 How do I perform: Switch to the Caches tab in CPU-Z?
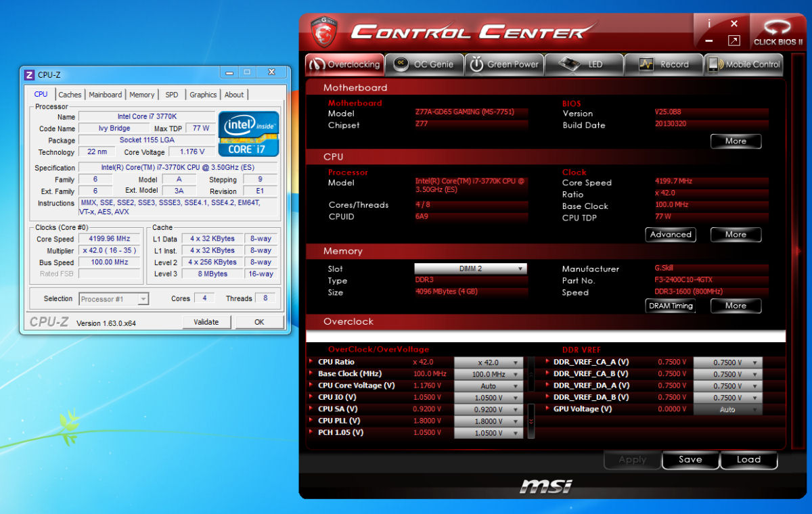tap(70, 95)
